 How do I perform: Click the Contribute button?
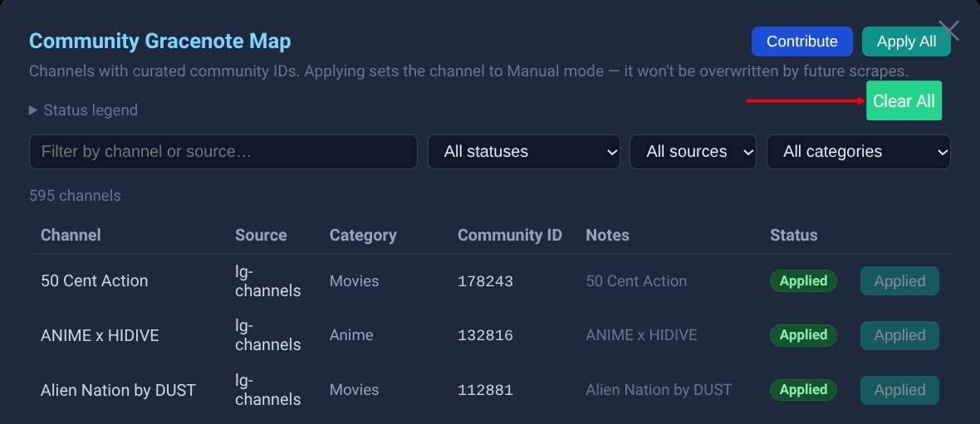[x=801, y=41]
